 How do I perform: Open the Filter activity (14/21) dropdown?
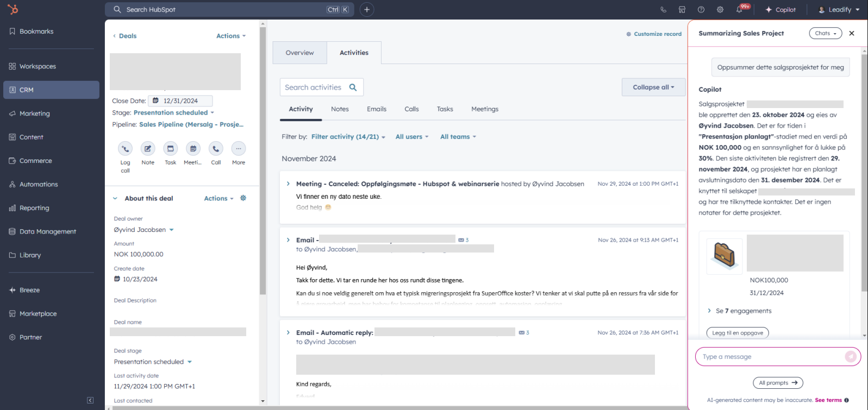(x=348, y=137)
